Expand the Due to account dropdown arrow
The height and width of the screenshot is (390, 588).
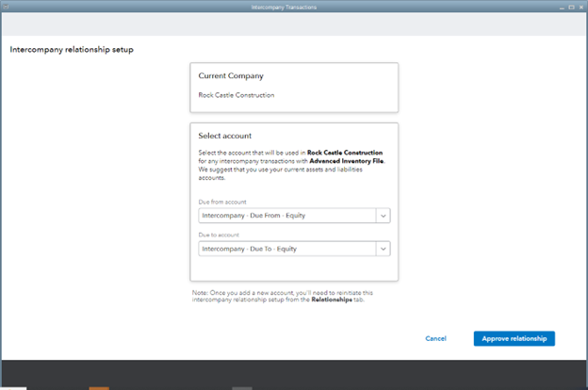coord(383,249)
